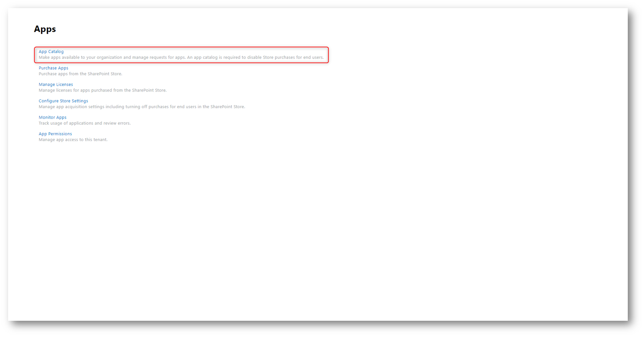This screenshot has width=644, height=337.
Task: Click 'Make apps available to your organization' sentence
Action: point(112,57)
